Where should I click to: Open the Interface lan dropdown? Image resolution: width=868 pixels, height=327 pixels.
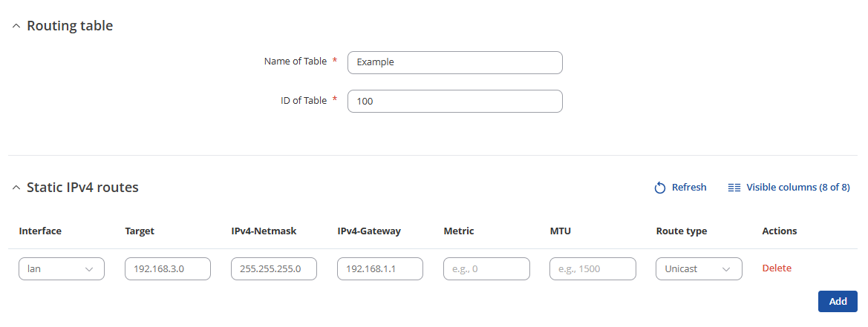(x=62, y=268)
